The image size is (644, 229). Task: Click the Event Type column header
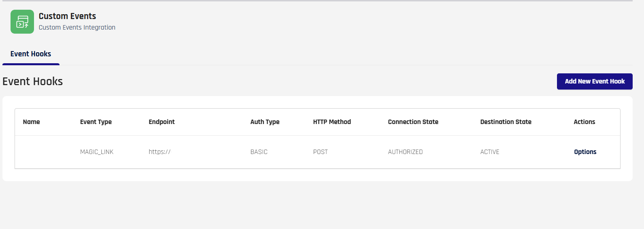point(96,122)
